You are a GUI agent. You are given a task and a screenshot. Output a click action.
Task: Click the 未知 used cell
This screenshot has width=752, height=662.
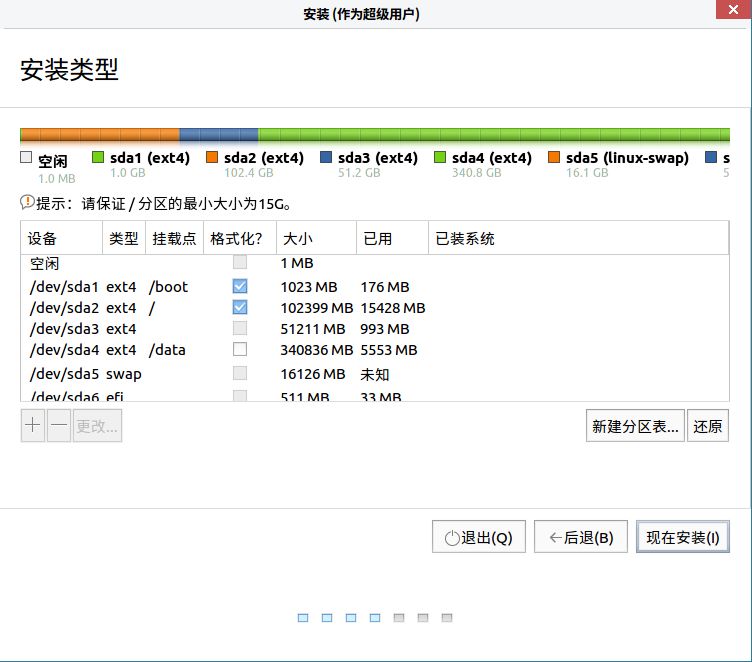click(375, 374)
